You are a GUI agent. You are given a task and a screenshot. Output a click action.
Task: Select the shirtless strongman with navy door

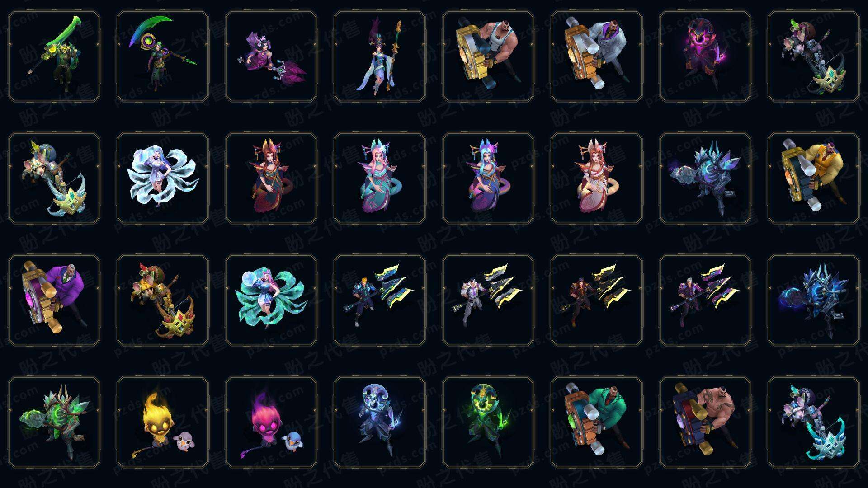(705, 422)
